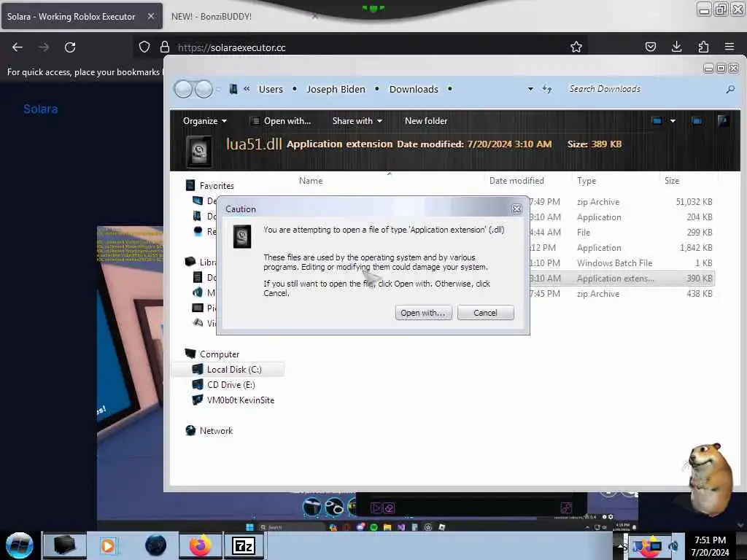Open the Firefox extensions icon
The image size is (747, 560).
703,47
